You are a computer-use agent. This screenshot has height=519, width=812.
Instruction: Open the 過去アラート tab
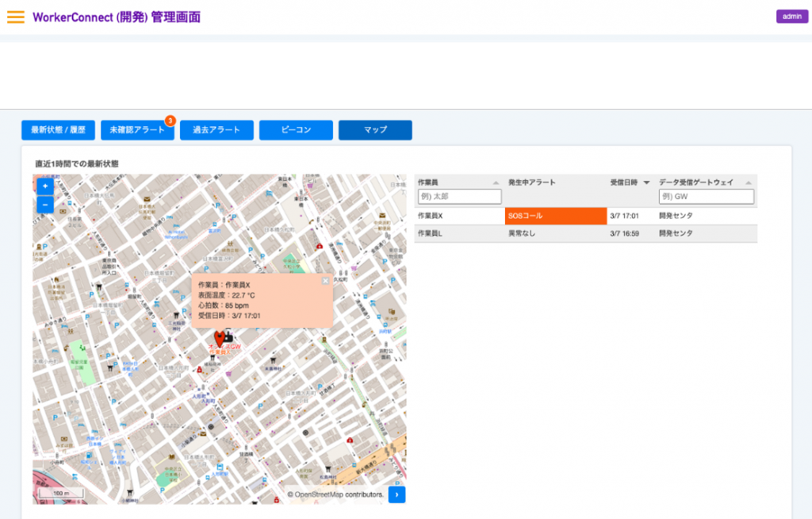216,130
